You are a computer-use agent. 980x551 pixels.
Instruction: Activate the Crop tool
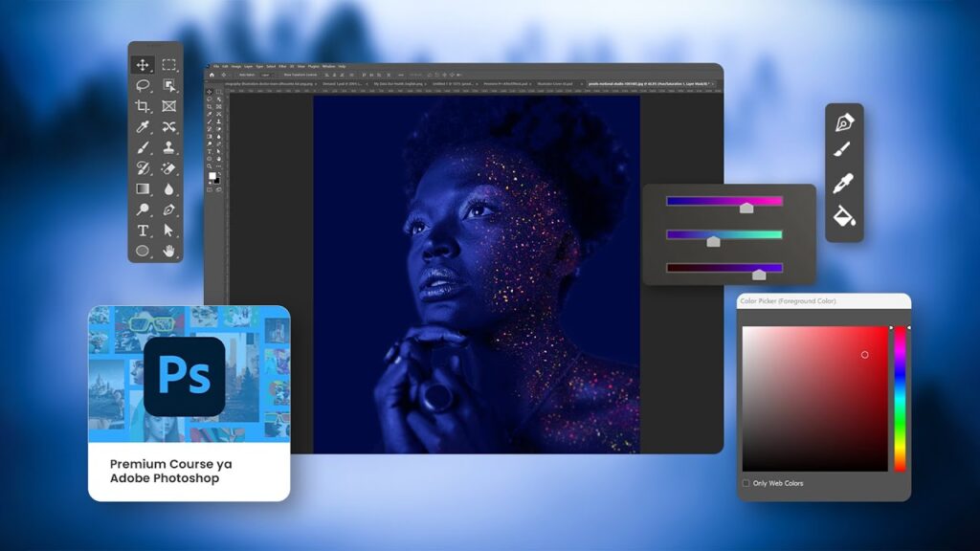(143, 106)
